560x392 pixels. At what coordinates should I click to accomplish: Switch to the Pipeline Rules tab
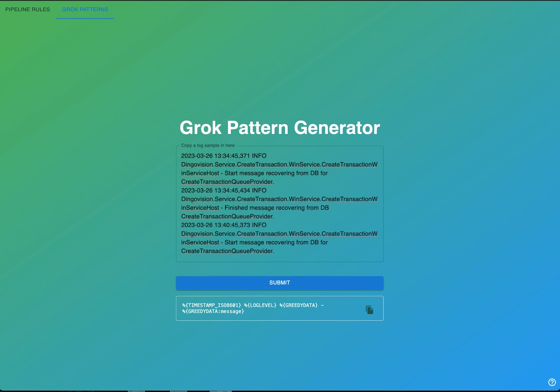pyautogui.click(x=28, y=9)
